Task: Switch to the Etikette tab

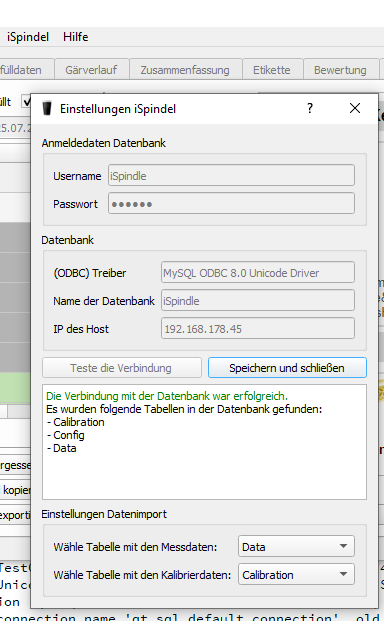Action: point(272,70)
